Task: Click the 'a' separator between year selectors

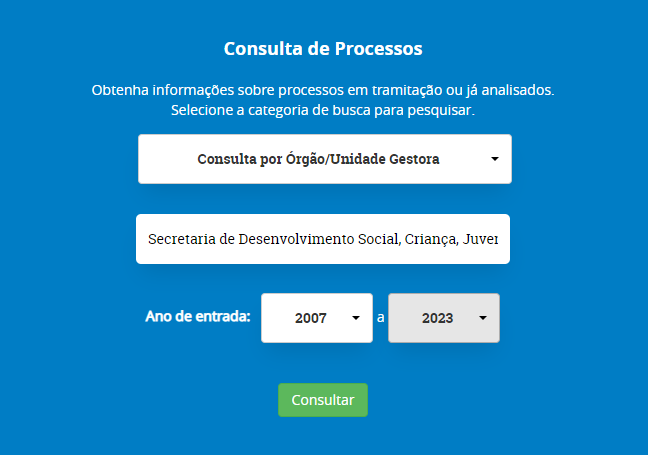Action: (381, 318)
